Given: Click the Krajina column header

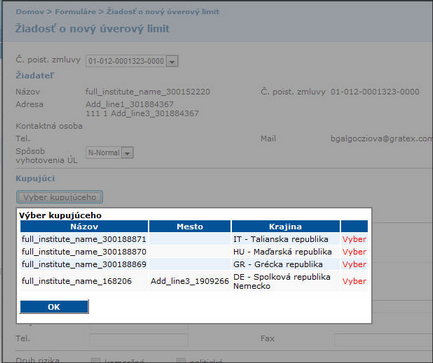Looking at the screenshot, I should (x=286, y=227).
